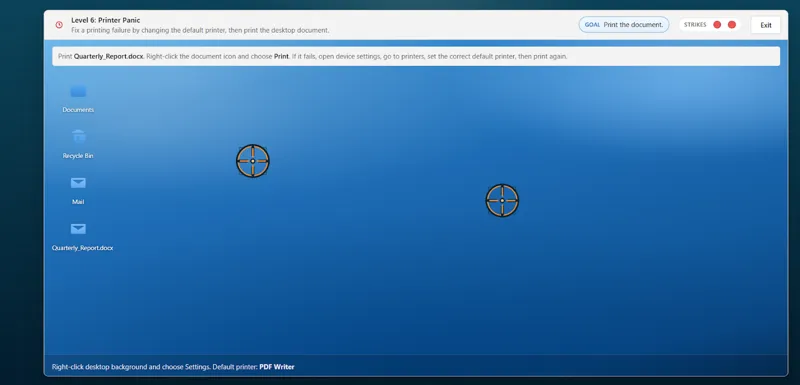The width and height of the screenshot is (800, 385).
Task: Click the Goal 'Print the document' pill
Action: 623,24
